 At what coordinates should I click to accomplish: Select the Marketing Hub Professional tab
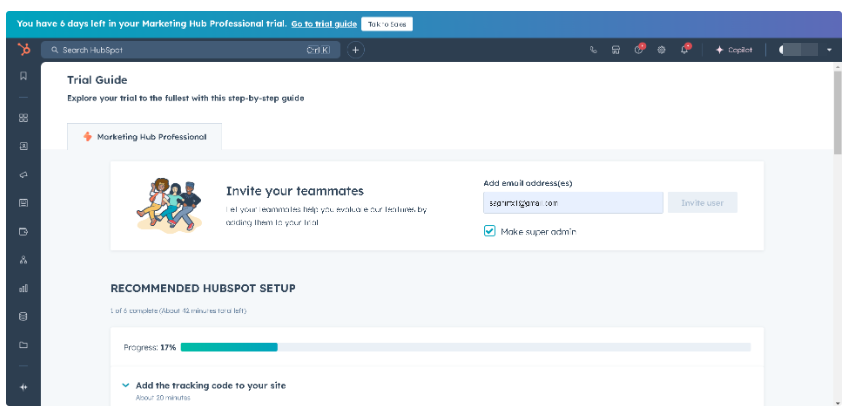[x=145, y=137]
